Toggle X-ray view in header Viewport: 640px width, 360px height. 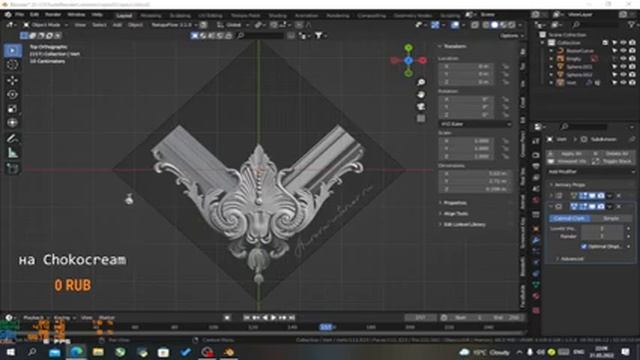click(x=475, y=25)
